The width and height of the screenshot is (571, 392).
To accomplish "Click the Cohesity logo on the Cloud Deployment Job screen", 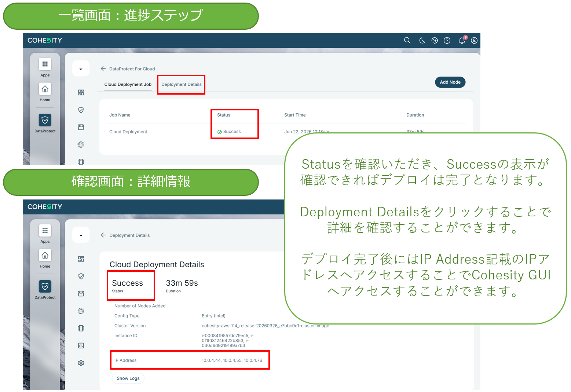I will point(45,40).
